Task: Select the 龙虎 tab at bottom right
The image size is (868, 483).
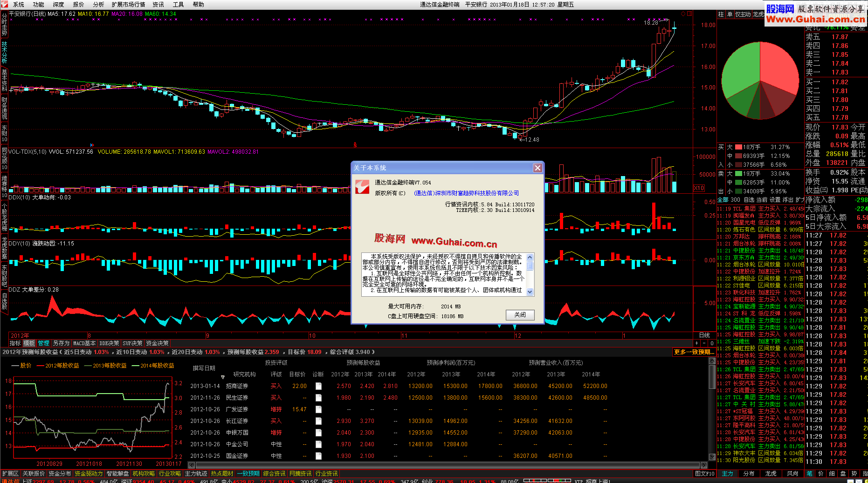Action: point(771,474)
